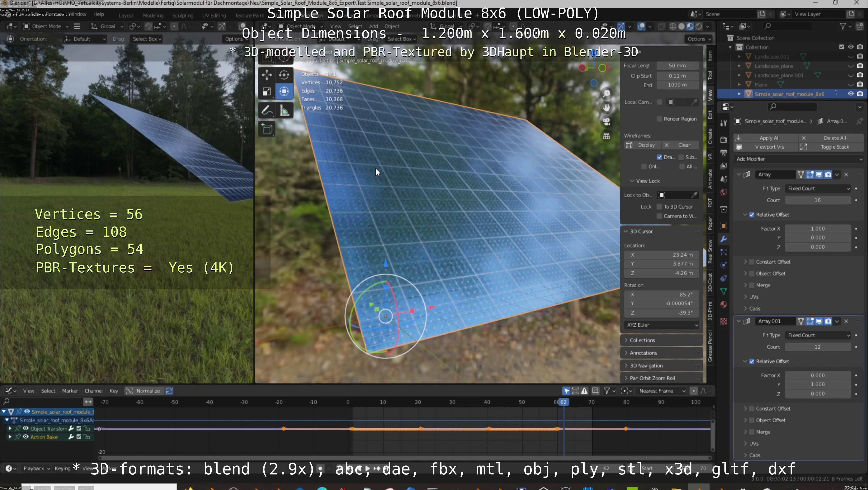Open the Help menu
This screenshot has height=490, width=868.
[x=98, y=14]
